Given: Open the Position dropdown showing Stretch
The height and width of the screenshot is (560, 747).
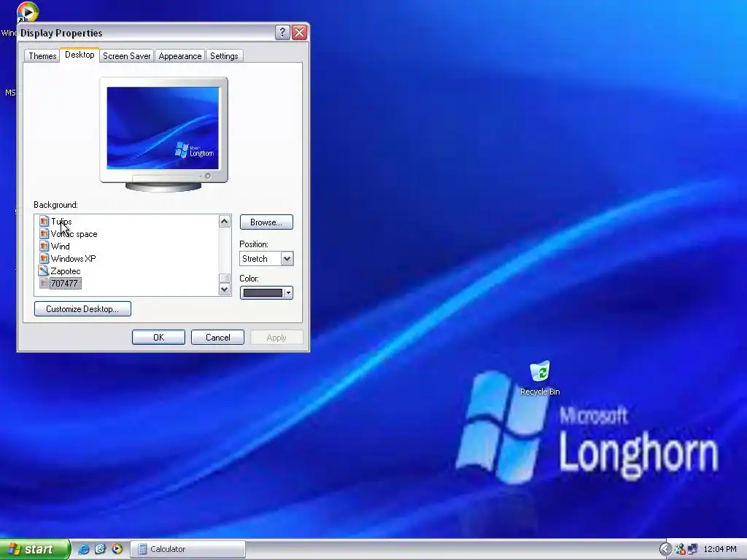Looking at the screenshot, I should click(x=266, y=259).
